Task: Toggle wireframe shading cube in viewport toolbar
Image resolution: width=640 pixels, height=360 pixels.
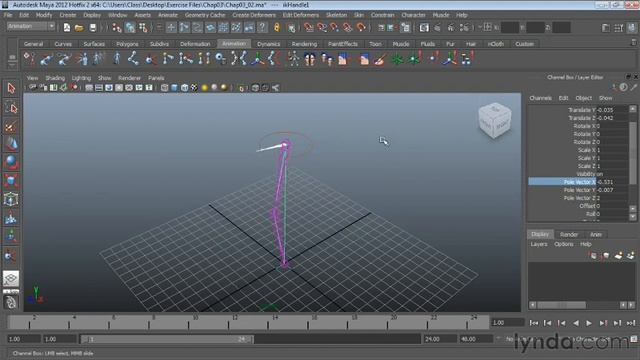Action: [x=164, y=87]
